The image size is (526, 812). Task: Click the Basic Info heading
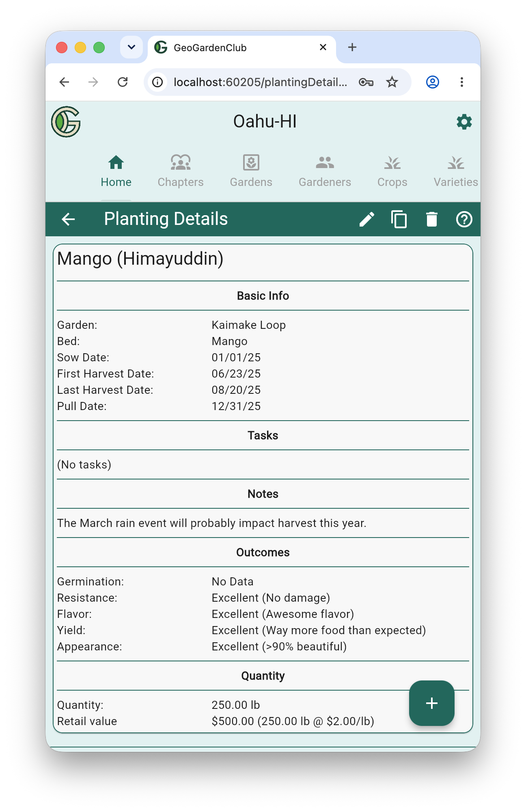click(263, 296)
